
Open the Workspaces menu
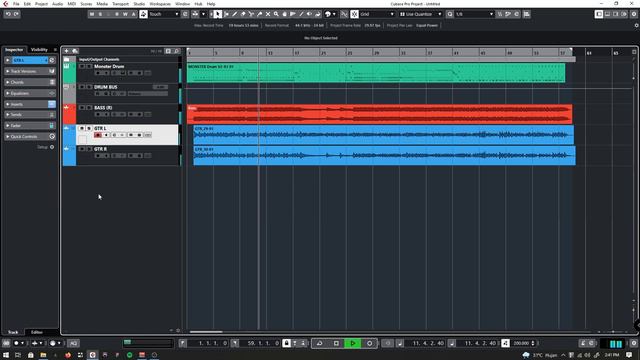(x=160, y=4)
